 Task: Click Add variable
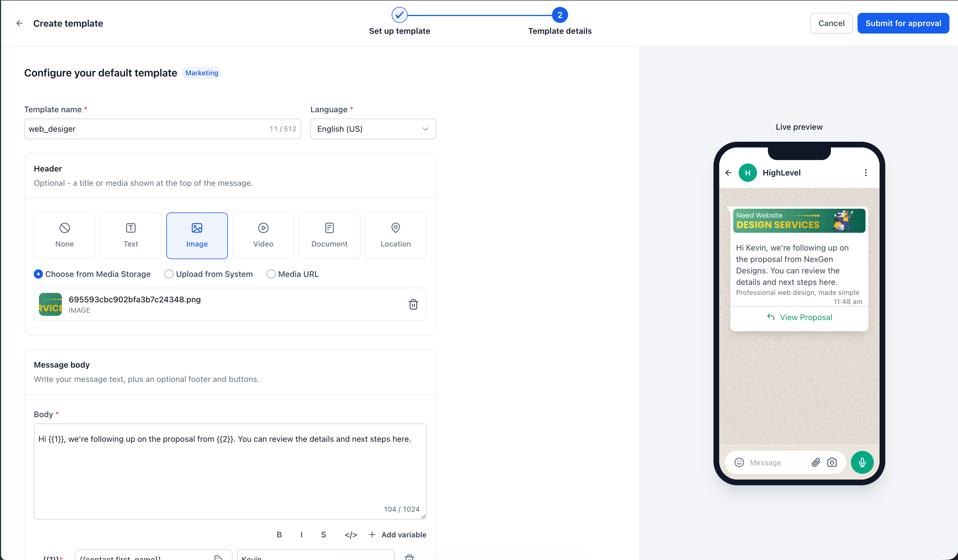coord(397,535)
